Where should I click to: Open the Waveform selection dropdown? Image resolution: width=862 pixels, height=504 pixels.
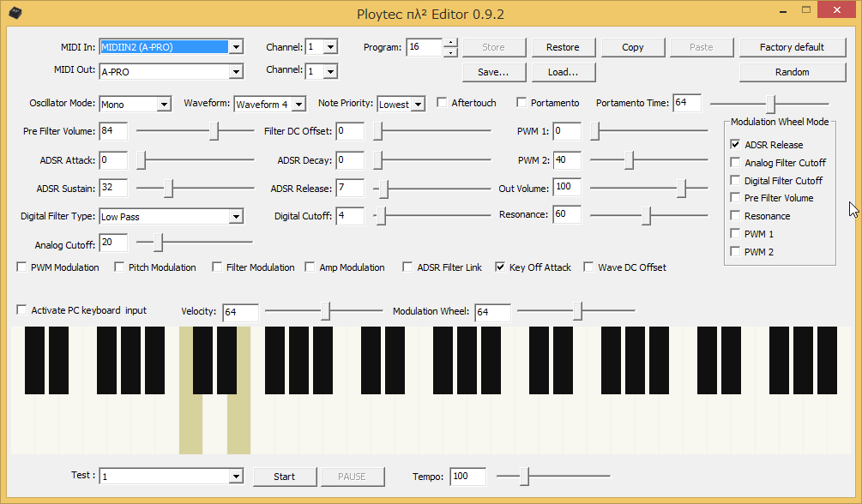tap(298, 104)
